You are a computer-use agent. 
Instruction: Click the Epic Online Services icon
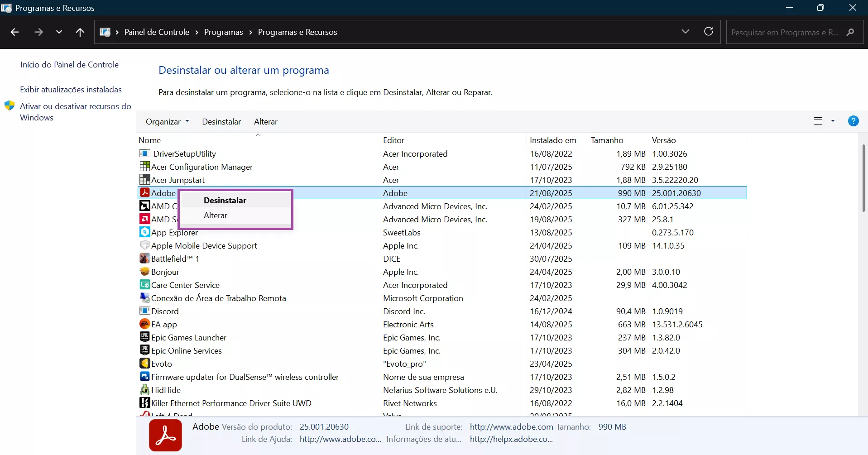144,350
